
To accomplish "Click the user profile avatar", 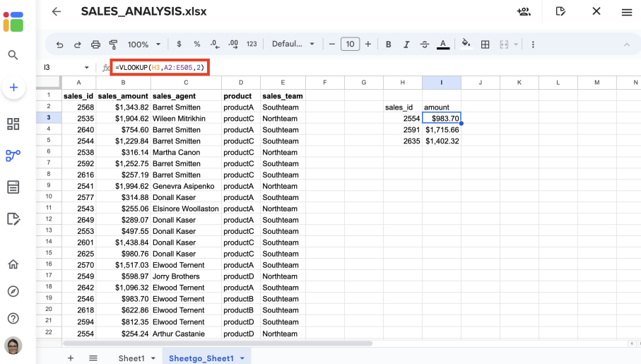I will pyautogui.click(x=13, y=346).
